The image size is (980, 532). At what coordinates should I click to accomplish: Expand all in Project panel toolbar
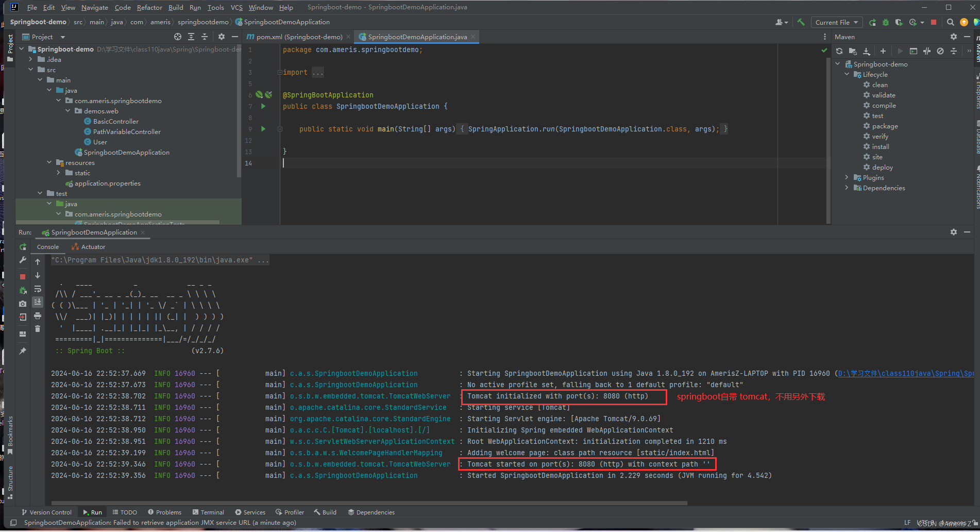191,37
